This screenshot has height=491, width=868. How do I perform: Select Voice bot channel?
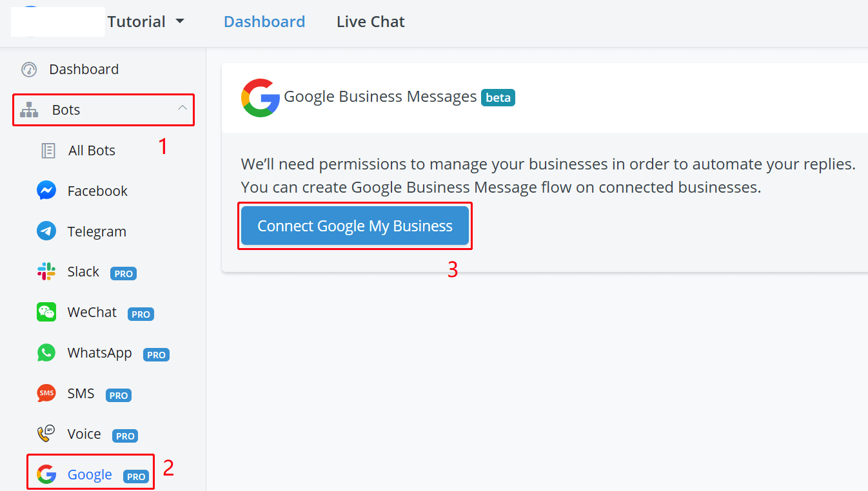pos(84,434)
